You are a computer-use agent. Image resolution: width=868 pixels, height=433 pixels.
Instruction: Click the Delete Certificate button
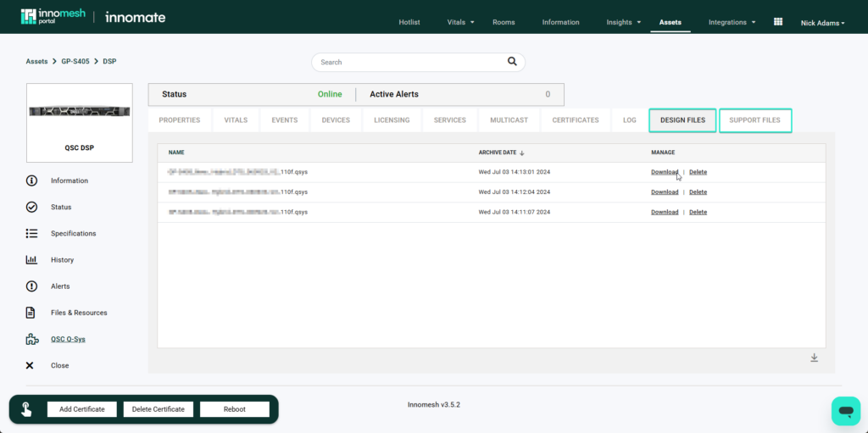pos(159,409)
